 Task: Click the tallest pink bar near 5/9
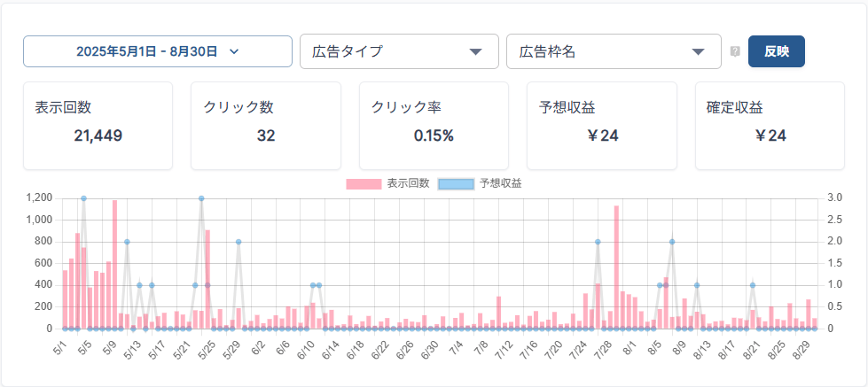114,266
